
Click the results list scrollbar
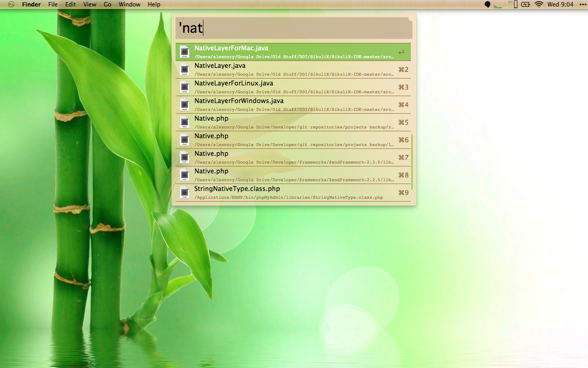tap(412, 162)
